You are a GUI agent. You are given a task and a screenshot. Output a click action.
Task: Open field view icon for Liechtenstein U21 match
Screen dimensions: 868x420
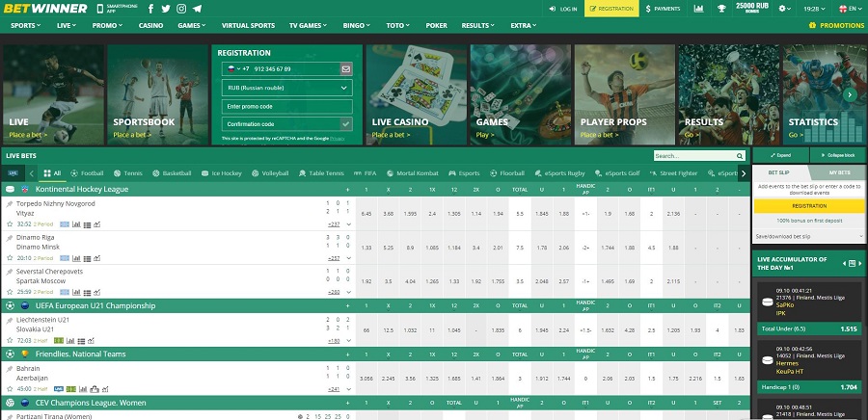[59, 340]
